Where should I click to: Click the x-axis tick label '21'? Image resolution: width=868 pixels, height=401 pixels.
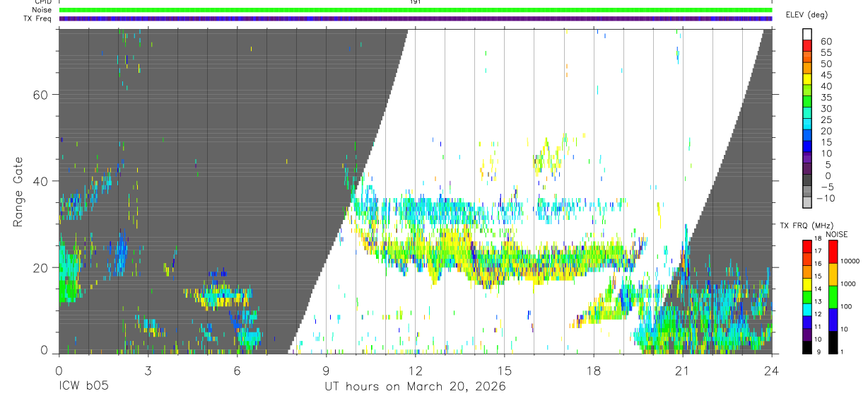tap(683, 370)
